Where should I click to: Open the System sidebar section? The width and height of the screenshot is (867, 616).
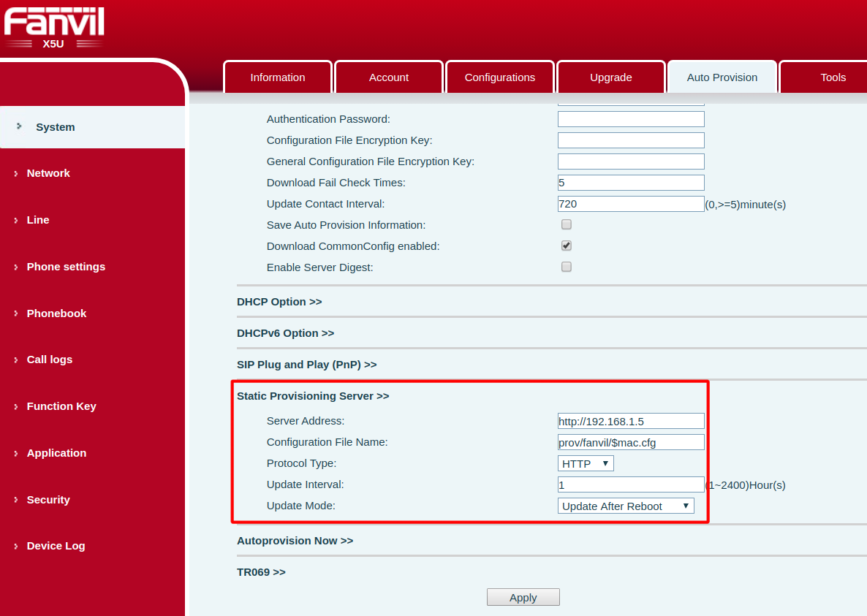[x=56, y=127]
